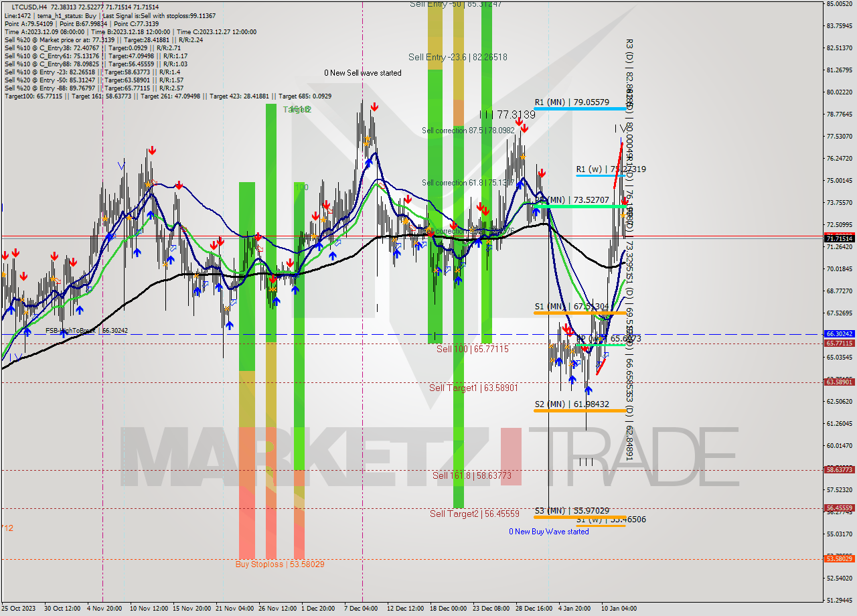
Task: Click the 65.77115 price axis tag
Action: click(x=839, y=343)
